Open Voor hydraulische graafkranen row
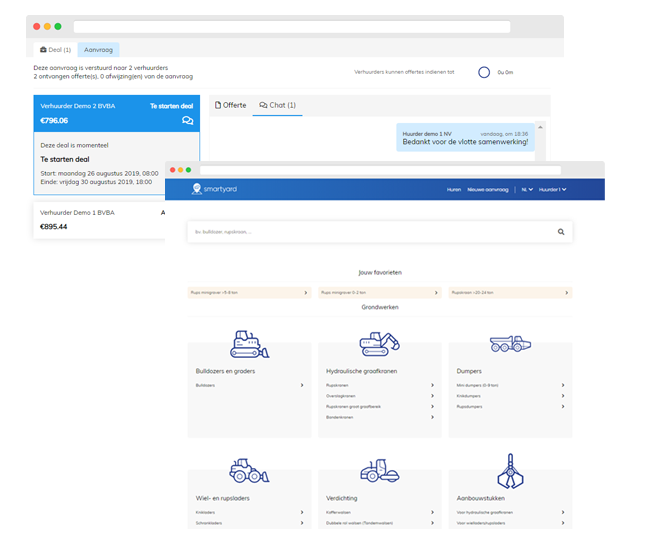This screenshot has width=650, height=550. pos(510,513)
